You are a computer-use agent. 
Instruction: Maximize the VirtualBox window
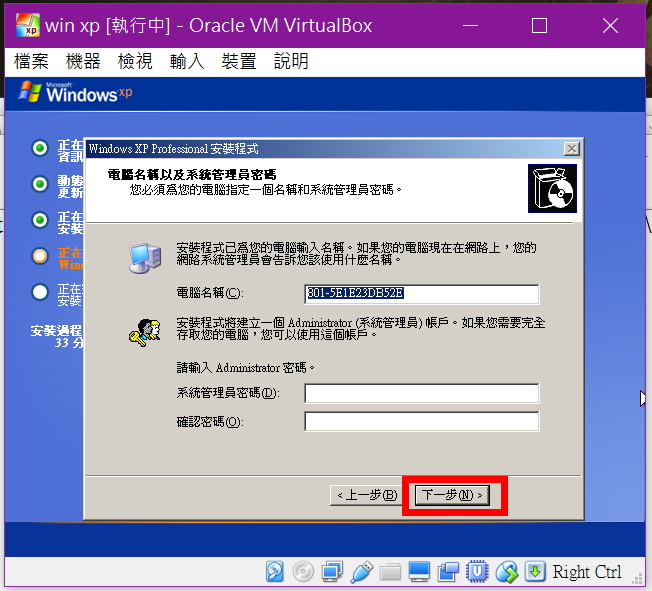click(539, 25)
